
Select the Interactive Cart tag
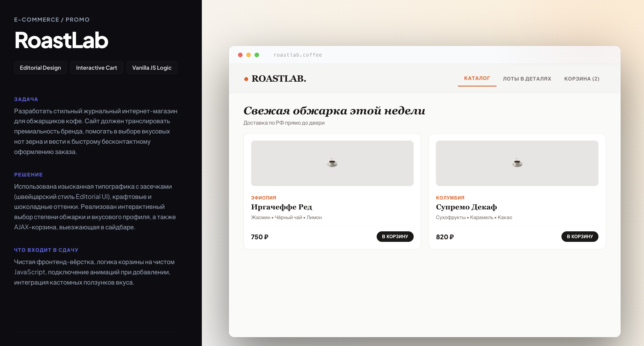tap(97, 68)
